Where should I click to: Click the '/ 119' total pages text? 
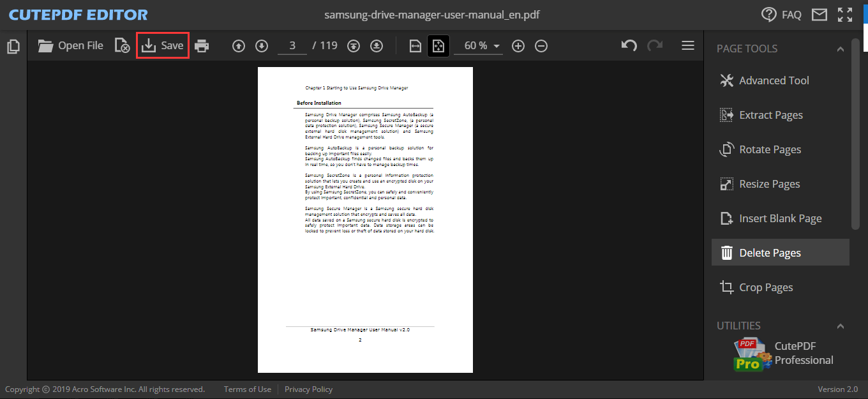click(x=325, y=45)
